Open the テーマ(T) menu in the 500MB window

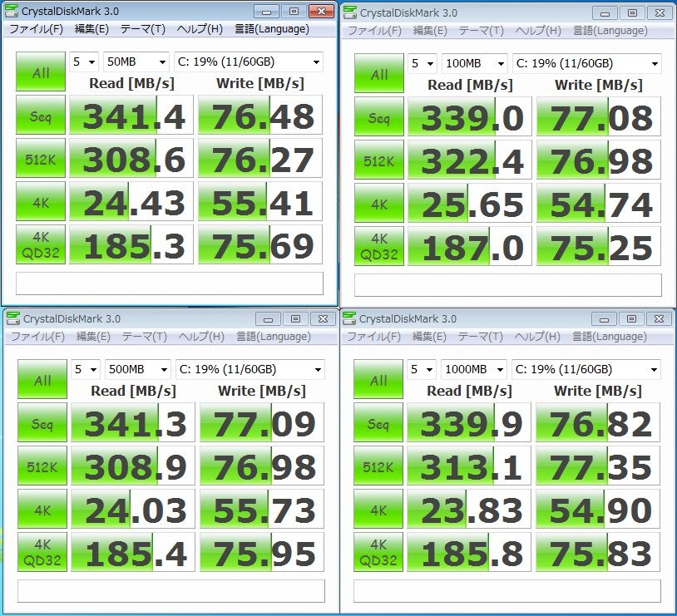point(145,337)
